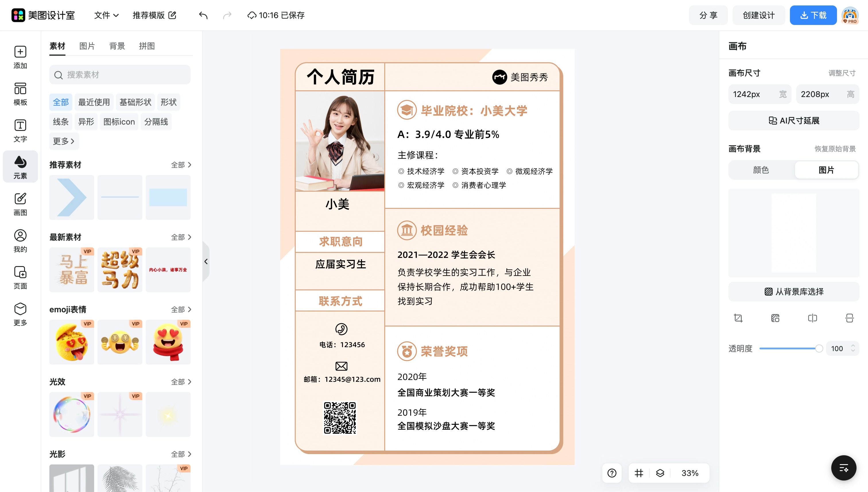Select the 基础形状 filter chip

(x=135, y=102)
